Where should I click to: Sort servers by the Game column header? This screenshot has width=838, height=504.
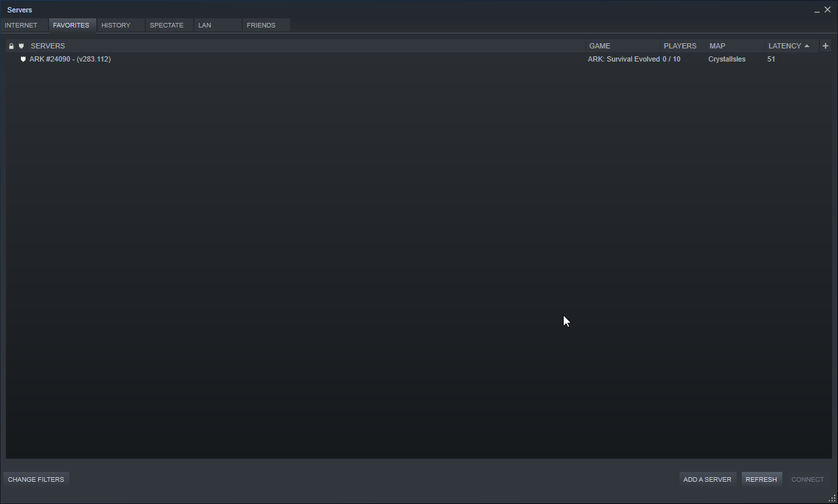coord(600,46)
